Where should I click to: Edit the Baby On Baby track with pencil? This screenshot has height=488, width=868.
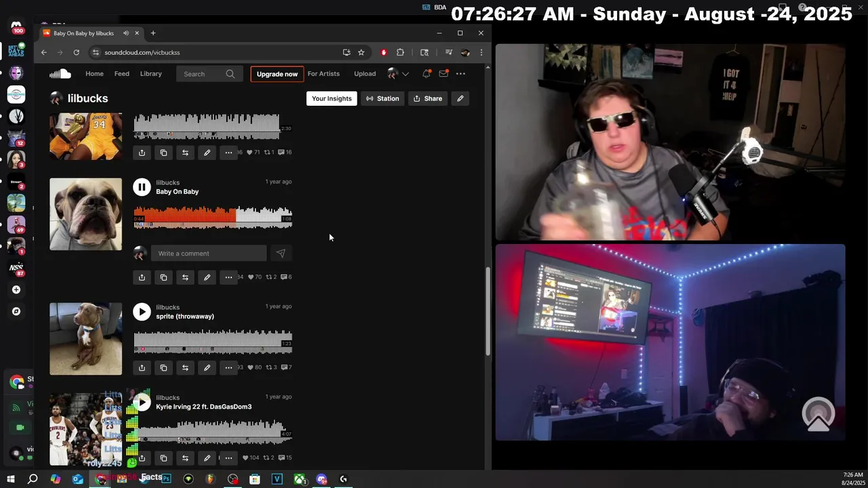pos(207,277)
